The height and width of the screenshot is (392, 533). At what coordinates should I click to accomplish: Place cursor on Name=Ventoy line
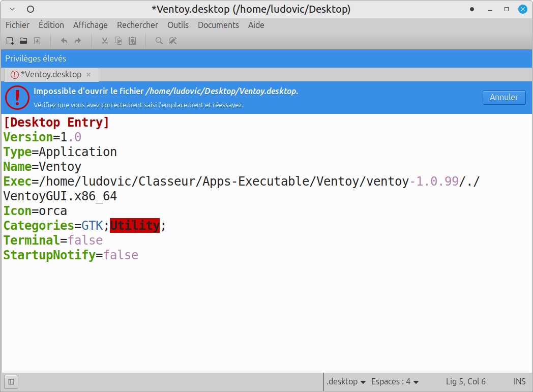[42, 167]
